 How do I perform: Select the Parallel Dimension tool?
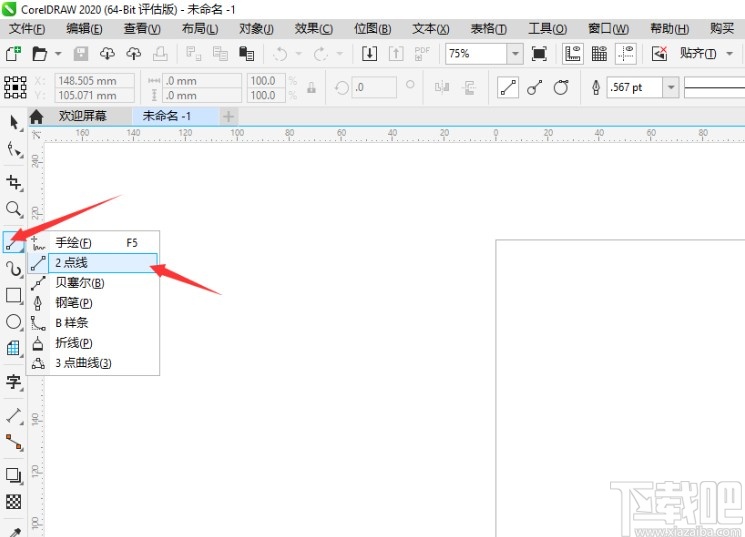coord(14,416)
